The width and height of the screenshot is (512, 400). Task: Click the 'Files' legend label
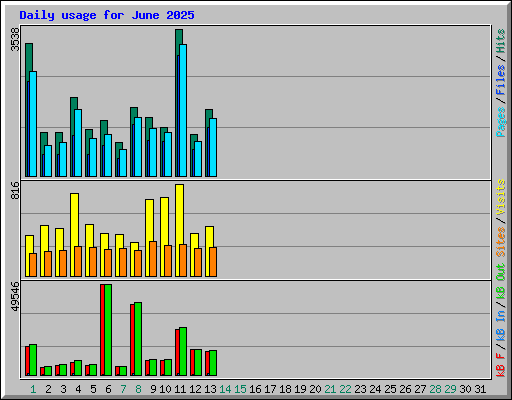pos(501,80)
